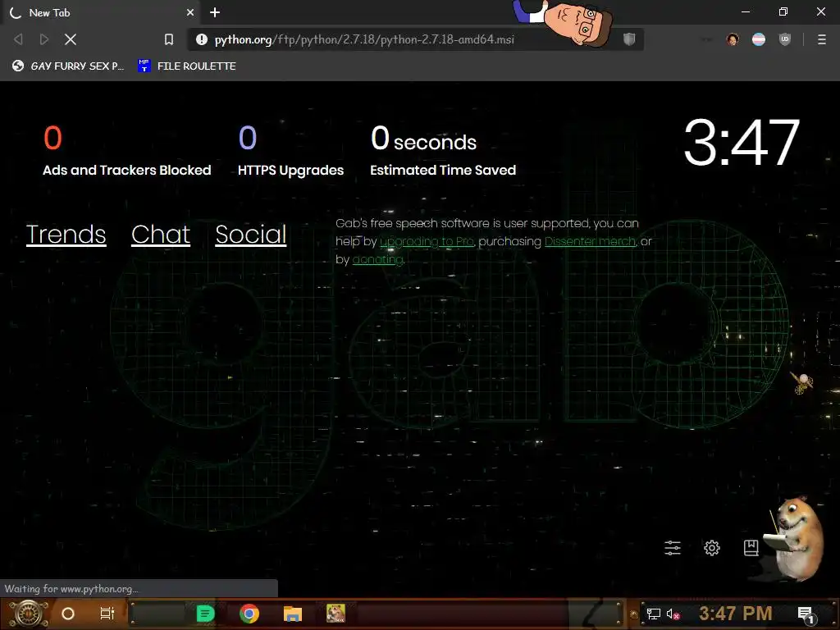Click the small fly mascot near right edge

[801, 382]
